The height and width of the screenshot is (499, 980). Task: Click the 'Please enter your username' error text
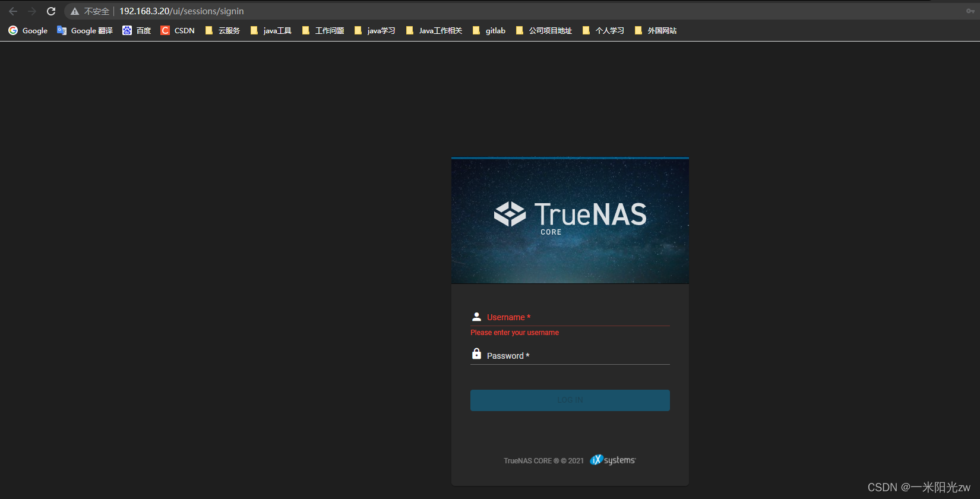point(514,333)
